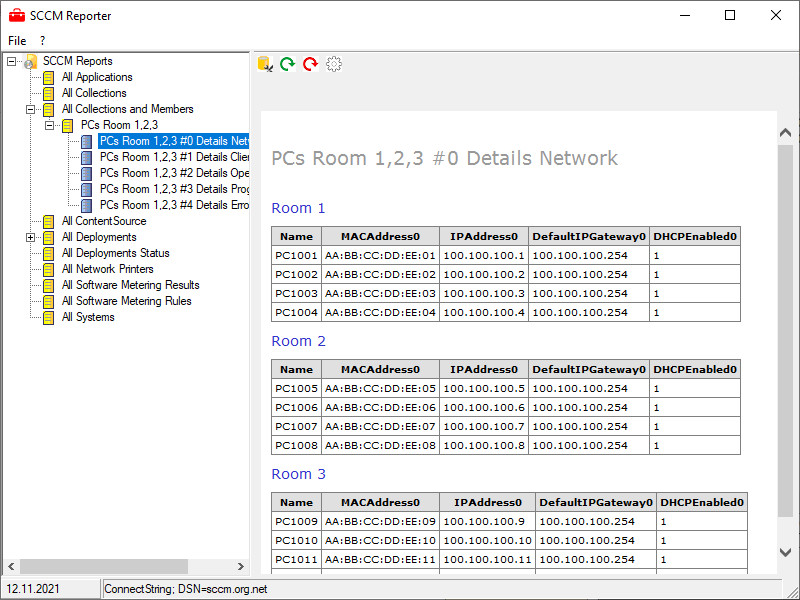Click MACAddress0 header in Room 2 table
The image size is (800, 600).
point(381,369)
